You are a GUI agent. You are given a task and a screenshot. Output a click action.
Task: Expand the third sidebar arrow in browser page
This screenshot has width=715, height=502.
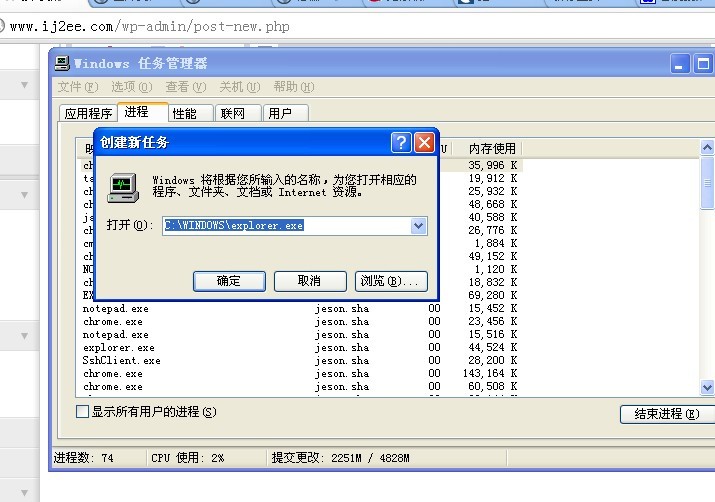25,336
